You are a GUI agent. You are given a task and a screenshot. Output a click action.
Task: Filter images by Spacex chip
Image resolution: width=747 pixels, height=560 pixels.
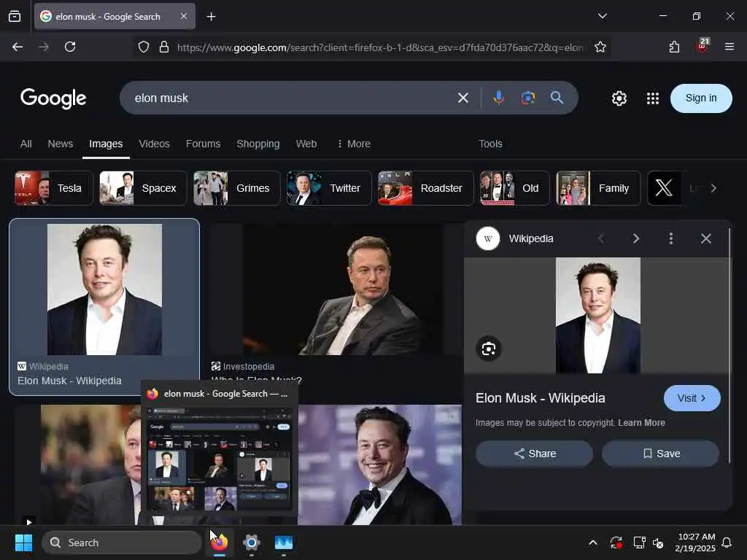pos(143,188)
